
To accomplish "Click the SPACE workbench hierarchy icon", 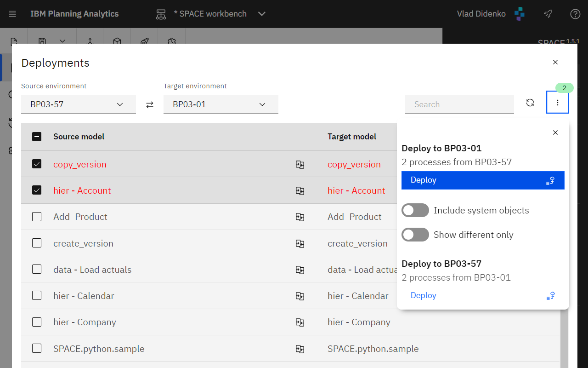I will pos(161,14).
